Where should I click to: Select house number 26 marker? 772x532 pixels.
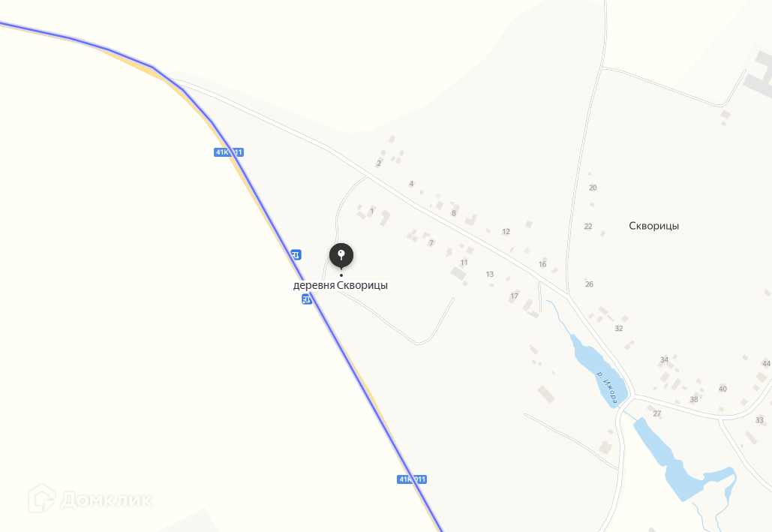point(589,284)
